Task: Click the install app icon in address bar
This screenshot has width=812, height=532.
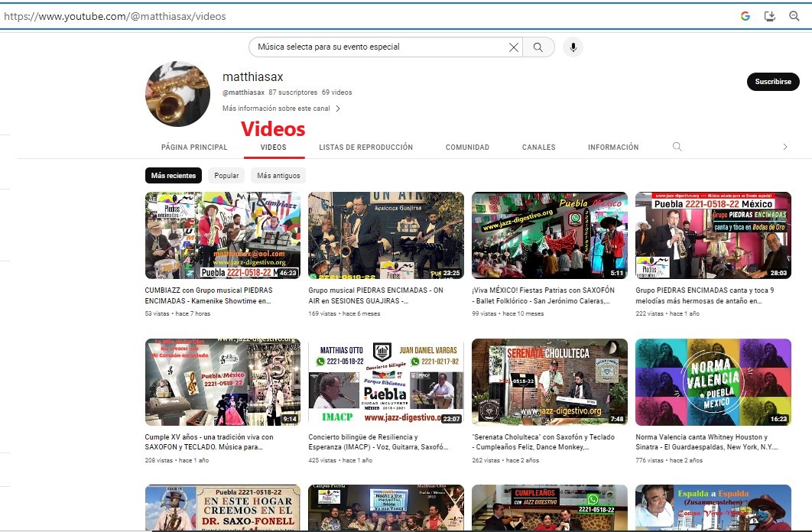Action: 770,16
